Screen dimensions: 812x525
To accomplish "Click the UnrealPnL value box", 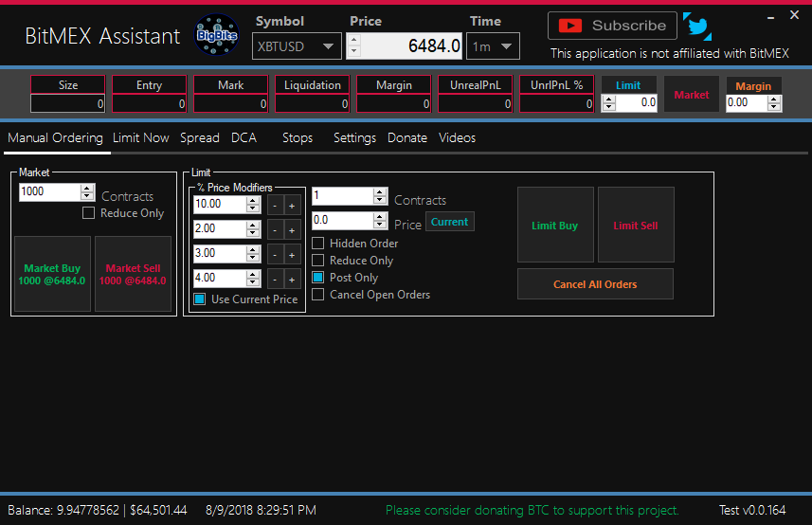I will coord(476,103).
